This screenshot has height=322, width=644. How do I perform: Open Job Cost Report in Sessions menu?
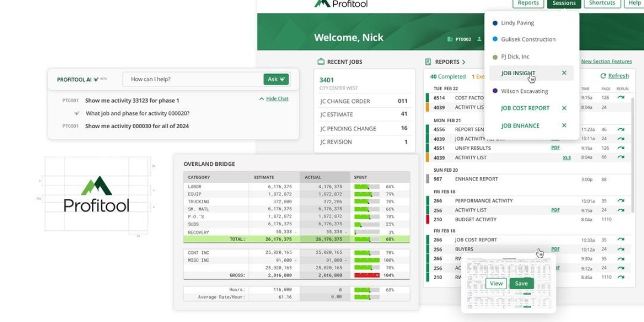coord(525,108)
